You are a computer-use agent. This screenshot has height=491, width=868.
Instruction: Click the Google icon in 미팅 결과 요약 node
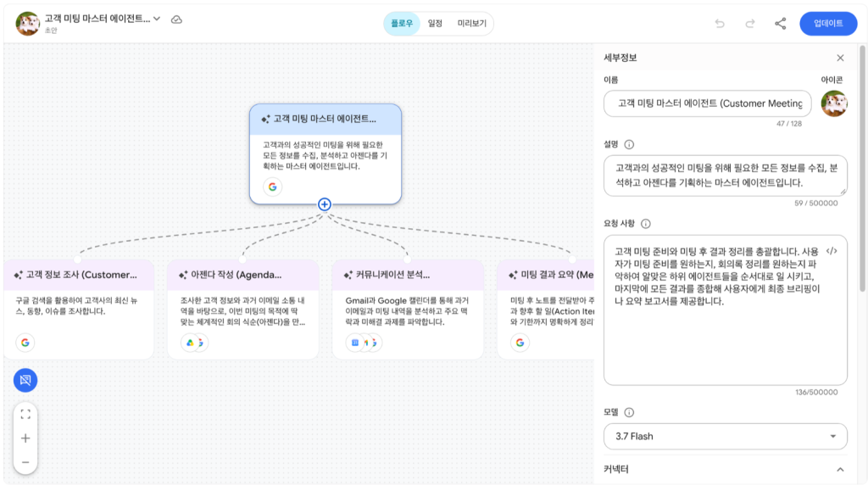click(x=520, y=343)
